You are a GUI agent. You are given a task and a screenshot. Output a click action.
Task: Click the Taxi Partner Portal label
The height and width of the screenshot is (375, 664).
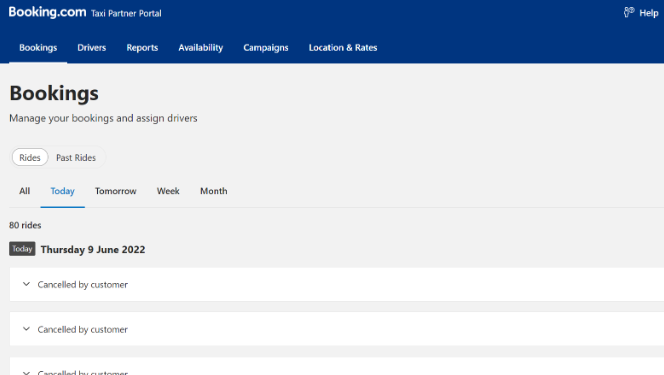click(x=126, y=14)
